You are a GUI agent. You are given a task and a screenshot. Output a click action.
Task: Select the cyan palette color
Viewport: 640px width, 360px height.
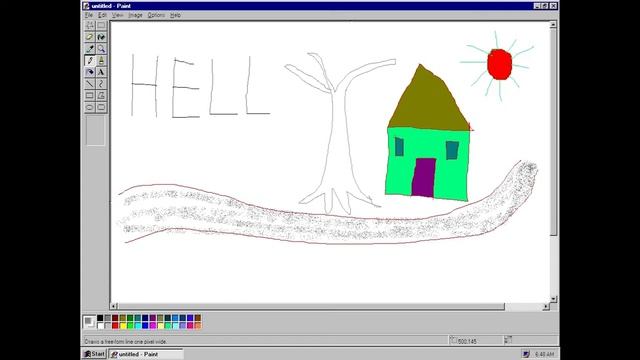coord(138,326)
